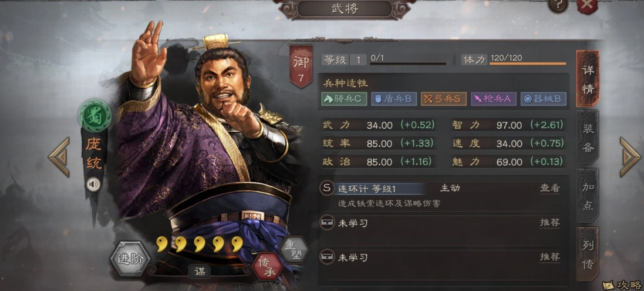The image size is (644, 291).
Task: Click the green 蜀 faction emblem
Action: click(x=95, y=115)
